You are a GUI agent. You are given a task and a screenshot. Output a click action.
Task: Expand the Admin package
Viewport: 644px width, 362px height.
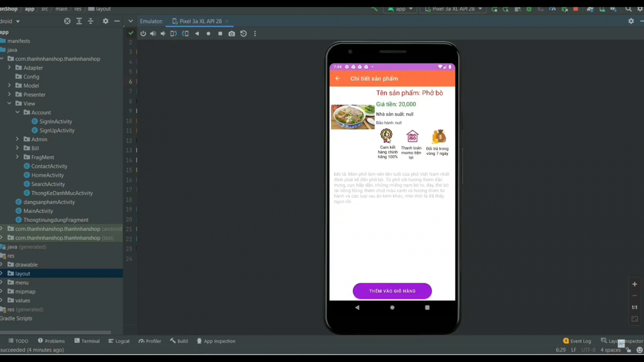pyautogui.click(x=17, y=139)
